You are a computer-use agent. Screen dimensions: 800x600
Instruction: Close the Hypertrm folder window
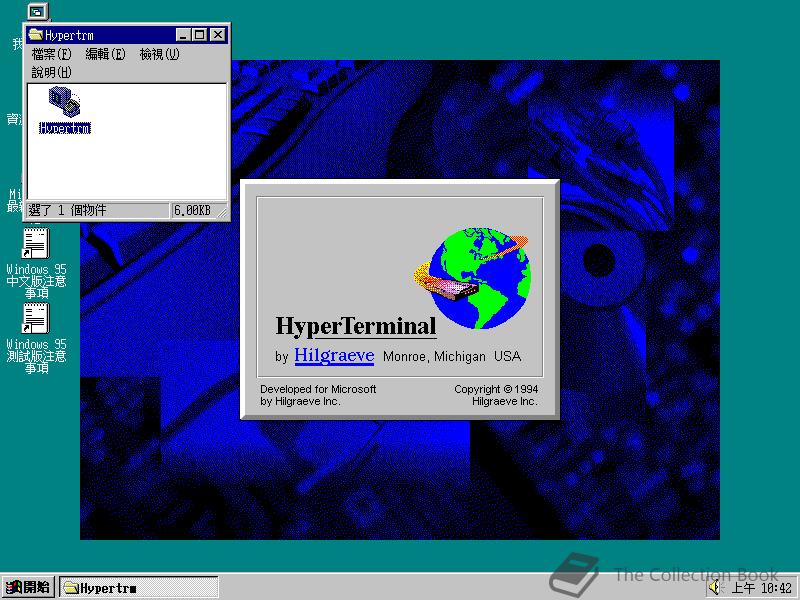pyautogui.click(x=218, y=35)
